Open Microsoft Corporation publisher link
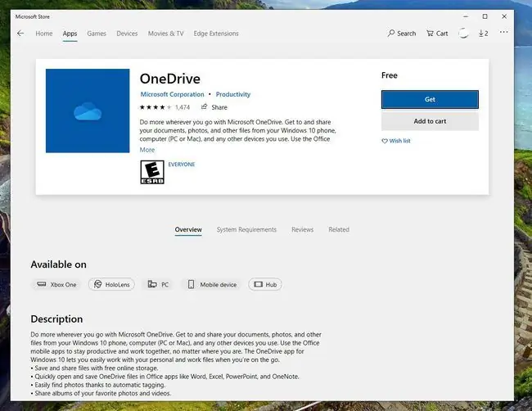This screenshot has height=411, width=532. [x=173, y=94]
